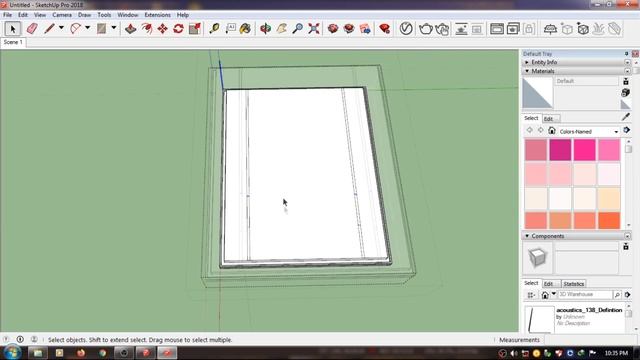Image resolution: width=640 pixels, height=360 pixels.
Task: Go to materials home library button
Action: point(552,131)
